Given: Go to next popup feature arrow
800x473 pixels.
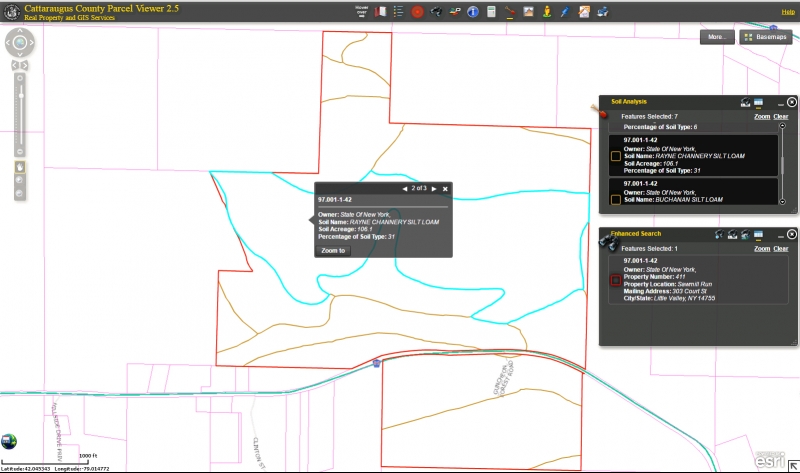Looking at the screenshot, I should pos(433,188).
